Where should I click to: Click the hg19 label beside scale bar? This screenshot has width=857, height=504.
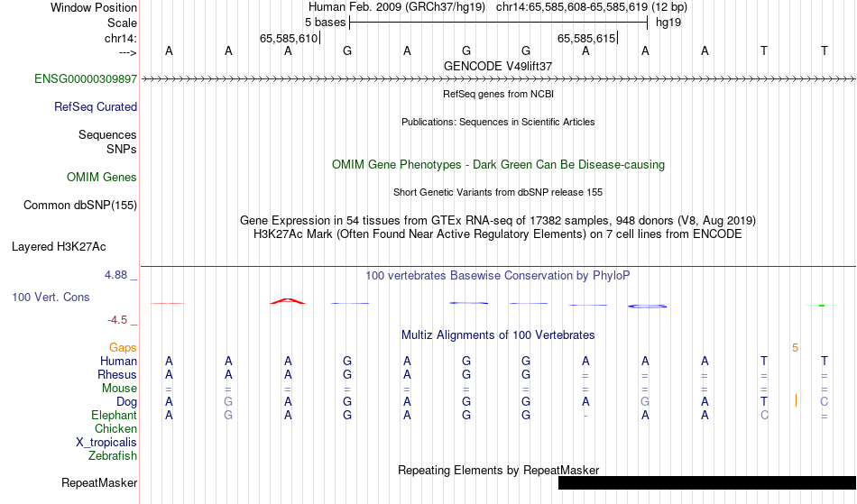point(668,23)
